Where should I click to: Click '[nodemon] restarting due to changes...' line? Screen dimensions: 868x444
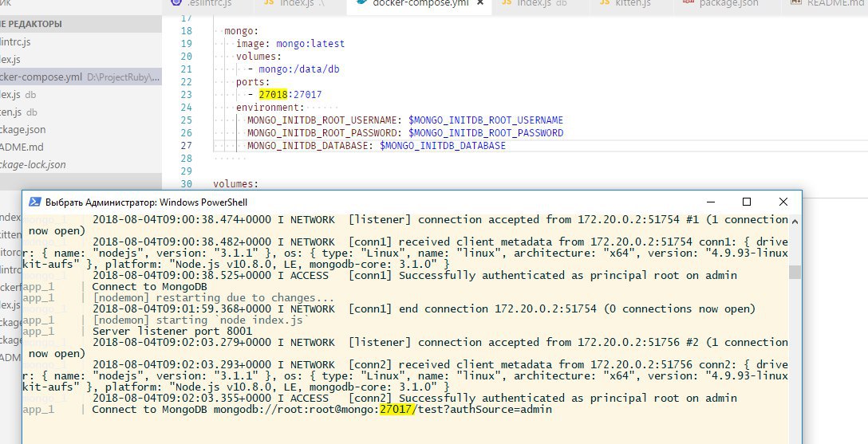(214, 298)
